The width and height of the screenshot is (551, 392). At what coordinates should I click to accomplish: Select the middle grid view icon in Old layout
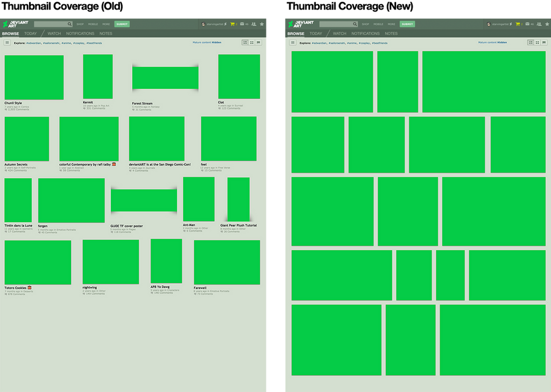tap(252, 42)
